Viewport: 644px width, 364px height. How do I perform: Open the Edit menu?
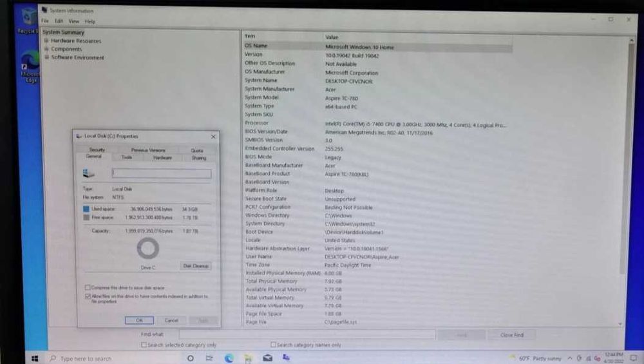click(59, 21)
